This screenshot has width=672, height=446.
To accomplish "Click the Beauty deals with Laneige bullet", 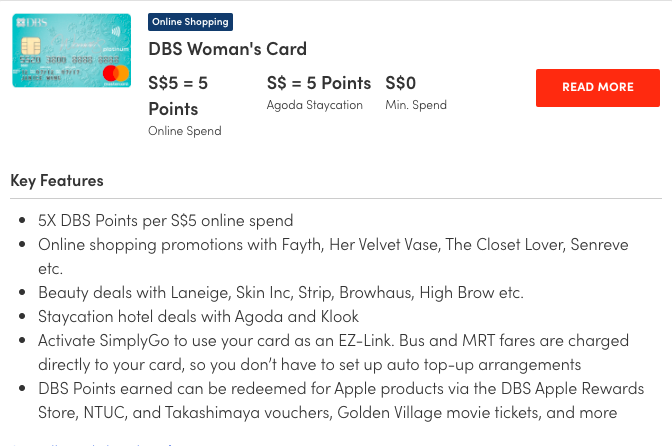I will (280, 292).
